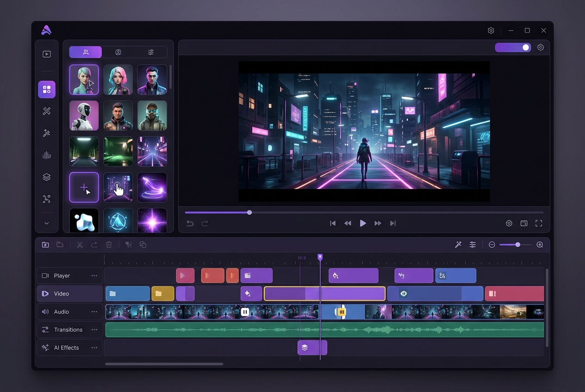
Task: Choose the white robot avatar thumbnail
Action: pyautogui.click(x=84, y=116)
